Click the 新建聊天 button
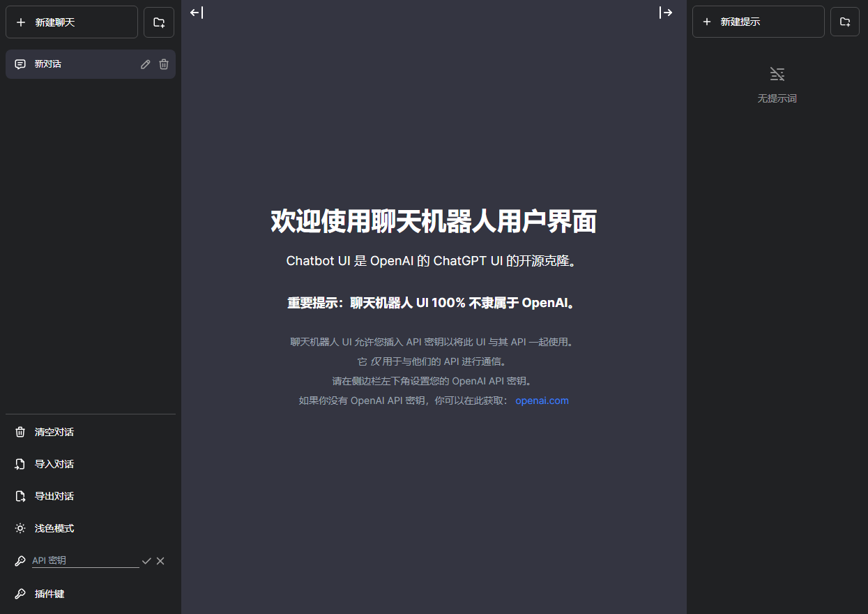The width and height of the screenshot is (868, 614). point(71,22)
